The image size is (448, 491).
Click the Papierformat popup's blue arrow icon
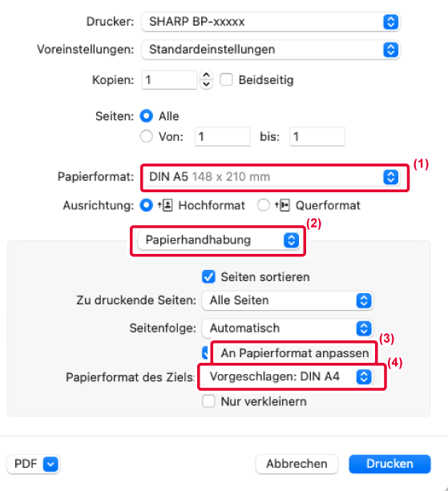(x=390, y=177)
